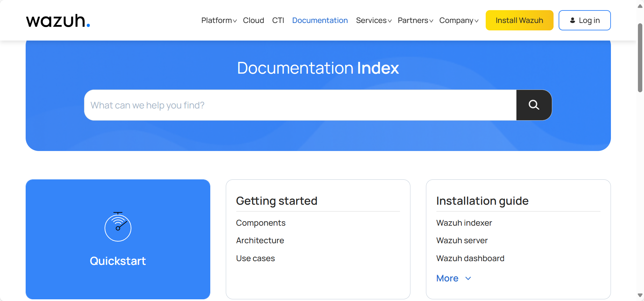Expand the Services dropdown menu

tap(374, 20)
